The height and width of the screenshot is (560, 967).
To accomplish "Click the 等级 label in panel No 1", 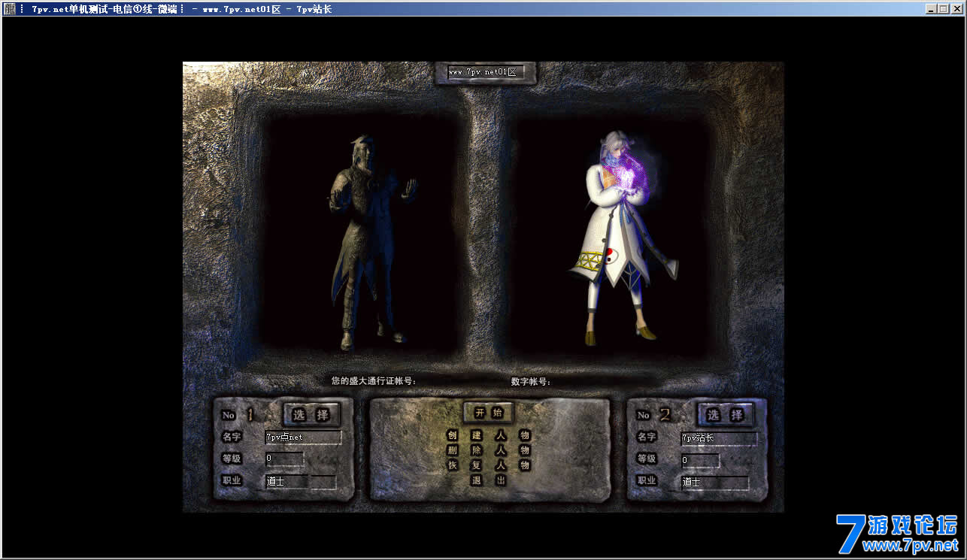I will pos(232,459).
